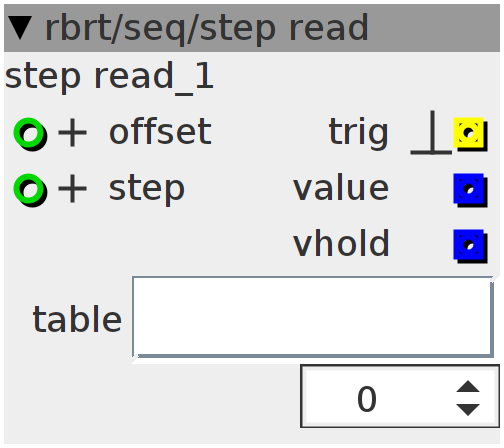Click the pulse symbol next to trig

click(431, 132)
